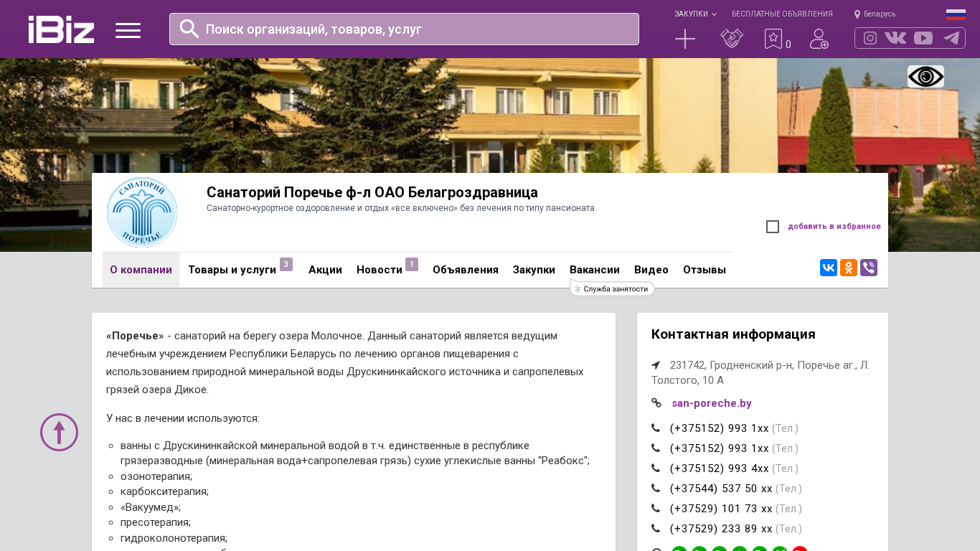The image size is (980, 551).
Task: Click the list item озонотерапия
Action: (156, 476)
